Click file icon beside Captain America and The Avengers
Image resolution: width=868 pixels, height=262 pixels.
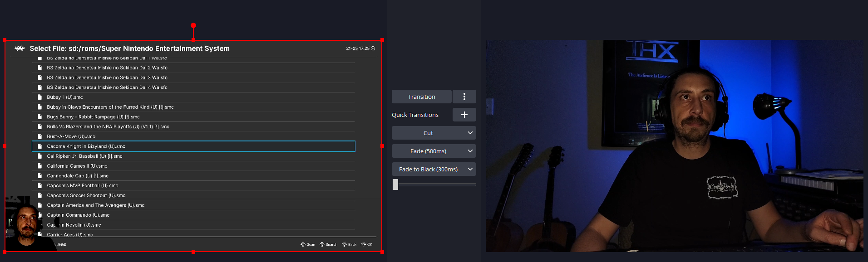tap(39, 205)
